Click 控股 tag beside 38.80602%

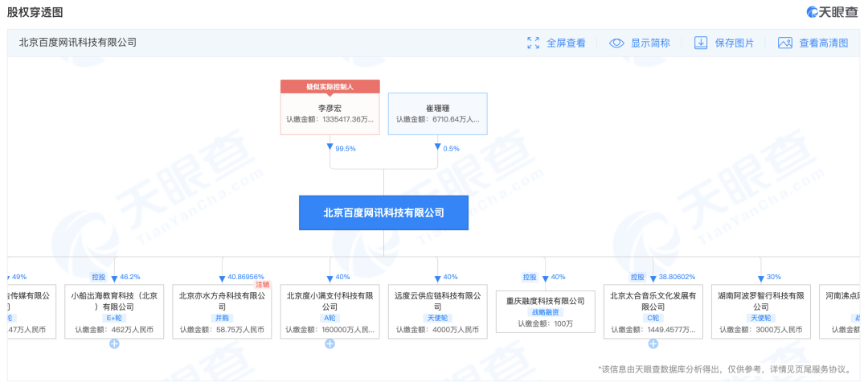click(637, 277)
